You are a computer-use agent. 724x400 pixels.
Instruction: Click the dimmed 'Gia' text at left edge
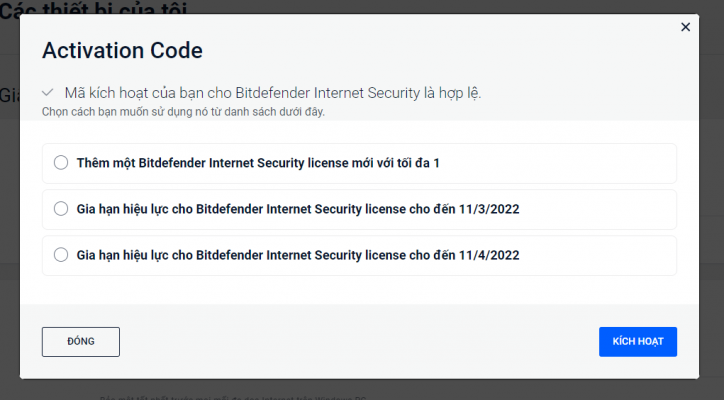point(9,95)
